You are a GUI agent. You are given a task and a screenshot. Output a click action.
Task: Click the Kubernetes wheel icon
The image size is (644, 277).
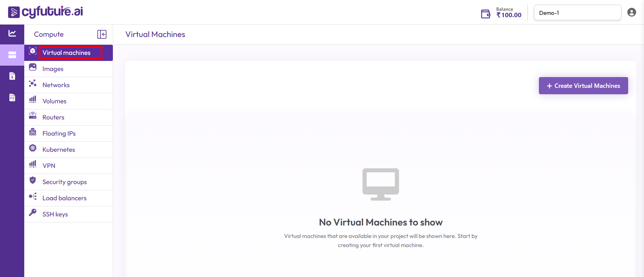(x=33, y=148)
